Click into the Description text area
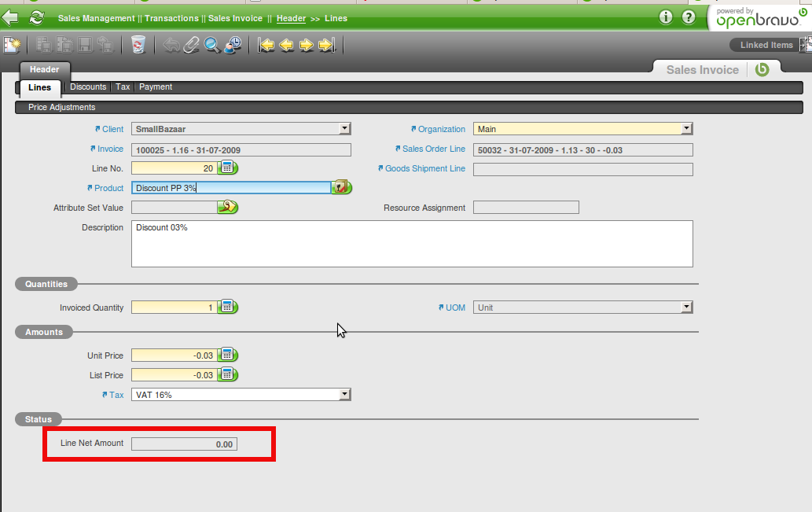Viewport: 812px width, 512px height. 412,244
